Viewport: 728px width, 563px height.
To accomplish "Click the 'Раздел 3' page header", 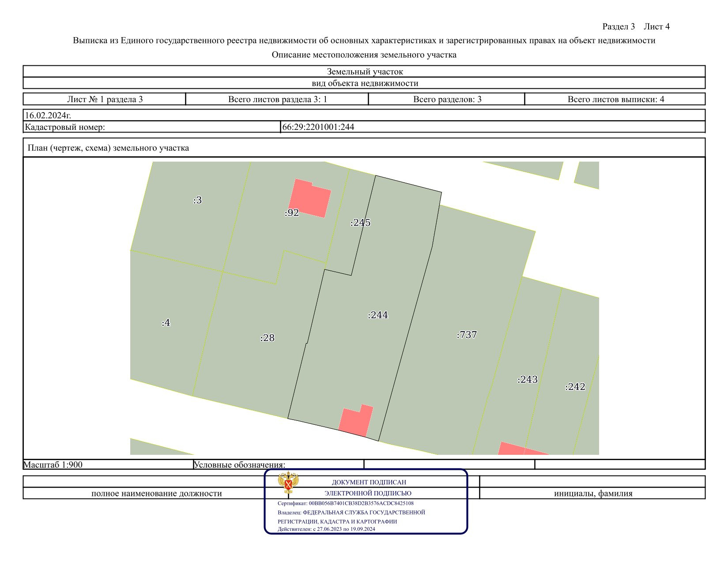I will tap(619, 26).
